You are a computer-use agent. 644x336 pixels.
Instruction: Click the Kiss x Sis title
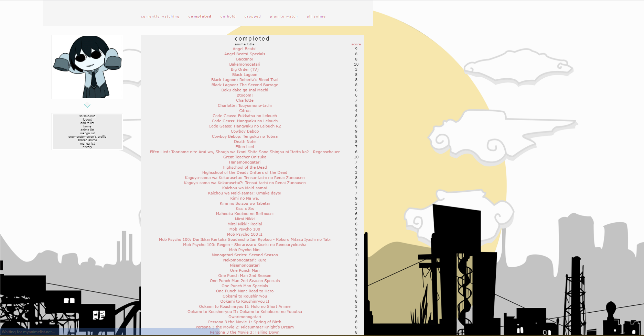[245, 209]
